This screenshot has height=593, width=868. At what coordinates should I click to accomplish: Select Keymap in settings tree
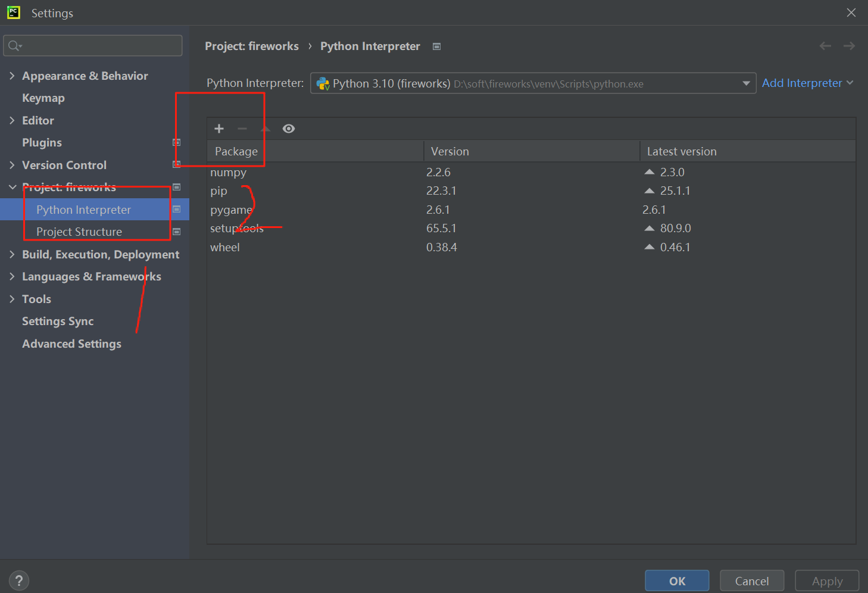pyautogui.click(x=43, y=98)
